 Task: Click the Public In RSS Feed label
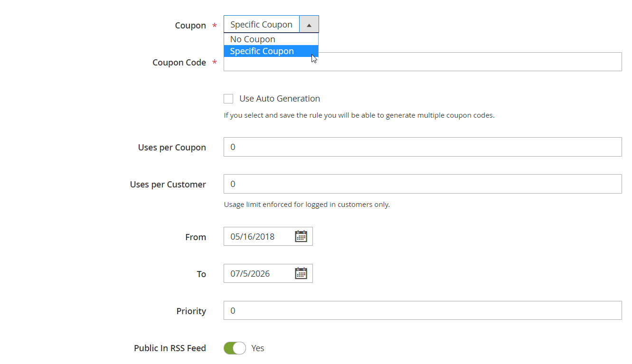pyautogui.click(x=170, y=348)
